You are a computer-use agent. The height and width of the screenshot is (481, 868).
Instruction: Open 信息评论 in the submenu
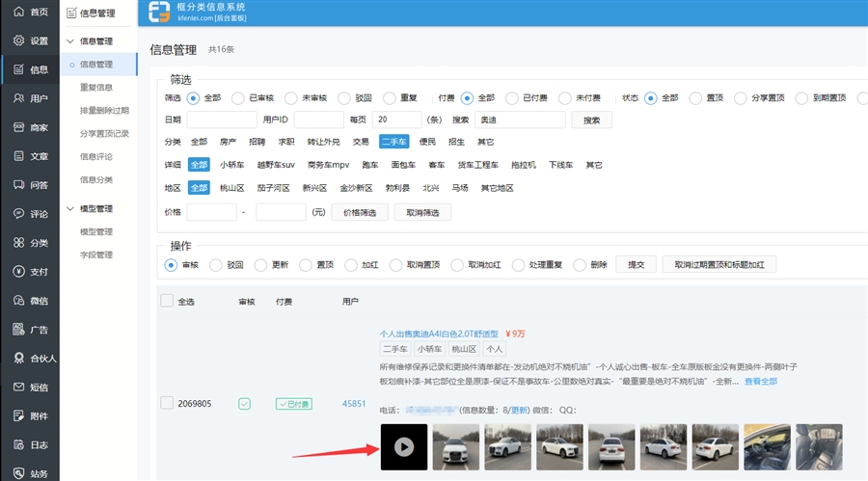pyautogui.click(x=96, y=157)
